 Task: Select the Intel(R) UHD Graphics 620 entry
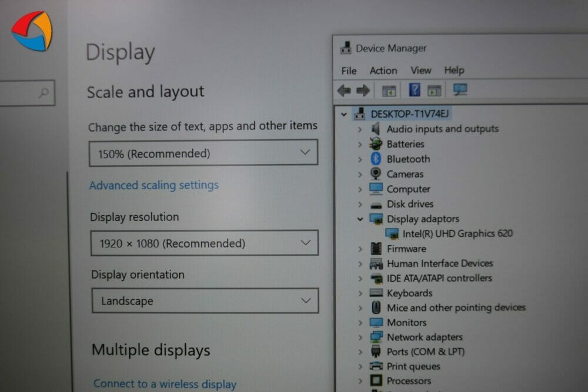(457, 233)
